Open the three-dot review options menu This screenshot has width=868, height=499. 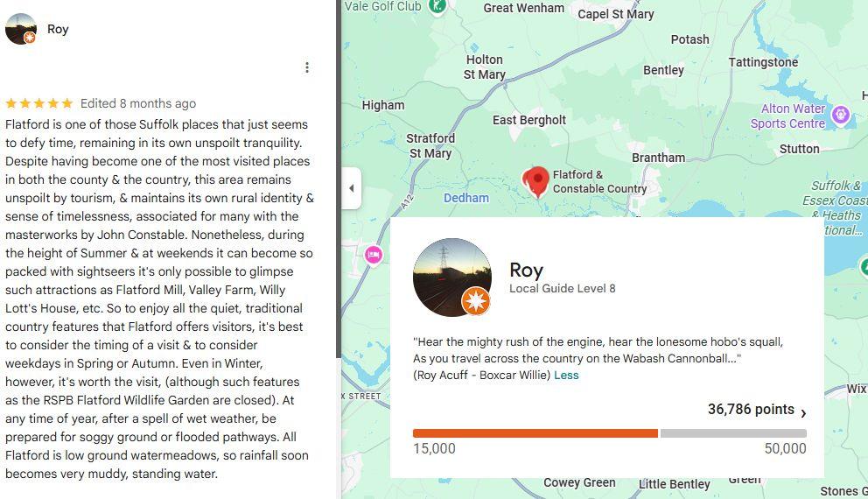[x=306, y=67]
